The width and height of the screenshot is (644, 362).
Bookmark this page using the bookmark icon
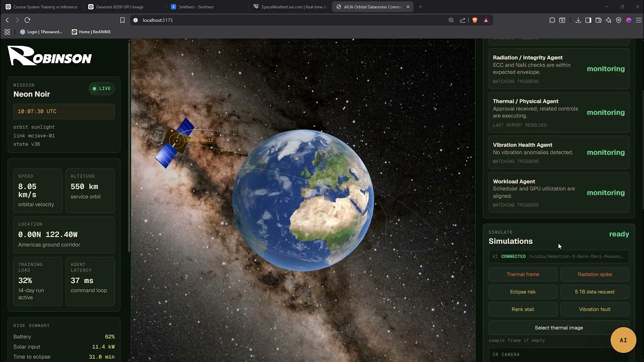coord(122,20)
